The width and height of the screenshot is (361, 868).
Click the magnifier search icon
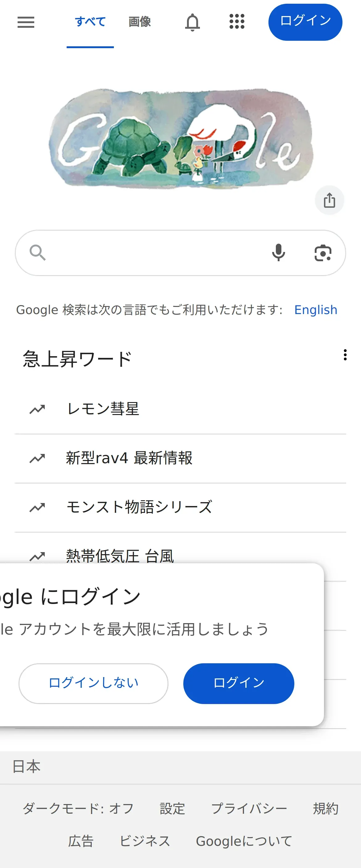38,253
